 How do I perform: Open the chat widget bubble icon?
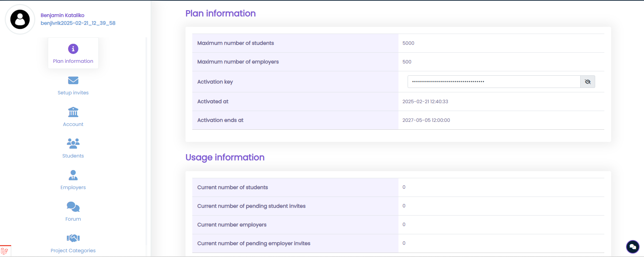coord(633,247)
